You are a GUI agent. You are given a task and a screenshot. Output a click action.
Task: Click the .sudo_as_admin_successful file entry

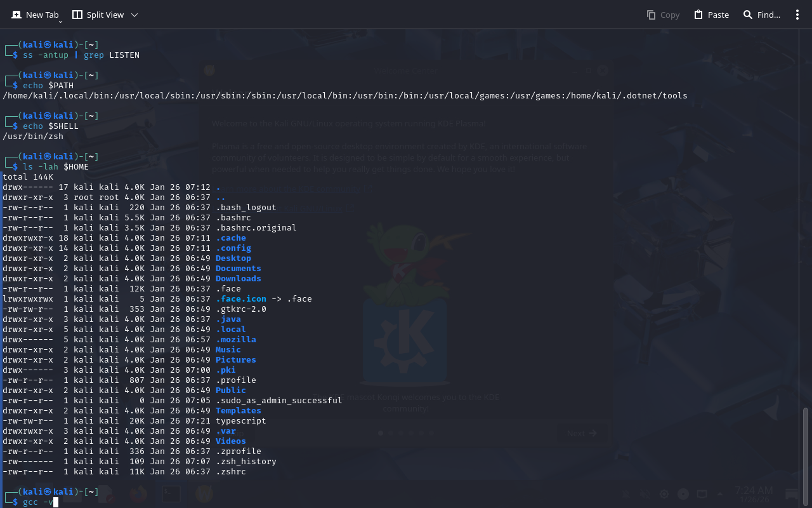click(278, 401)
